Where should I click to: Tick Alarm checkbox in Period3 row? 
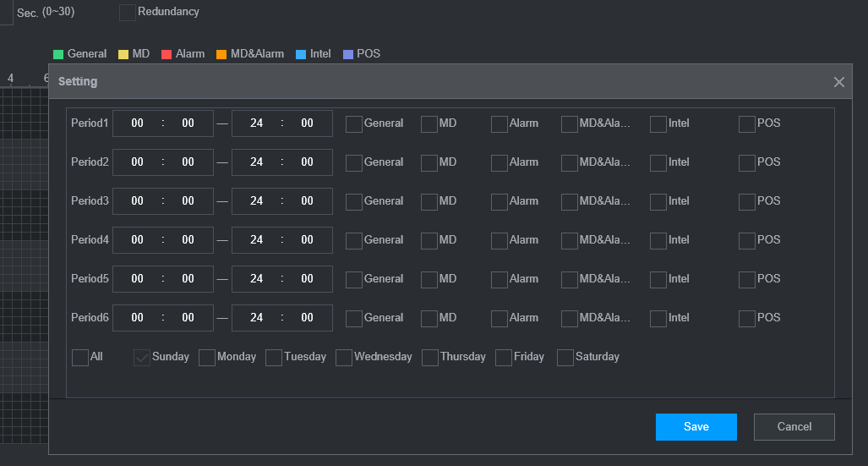click(x=500, y=201)
